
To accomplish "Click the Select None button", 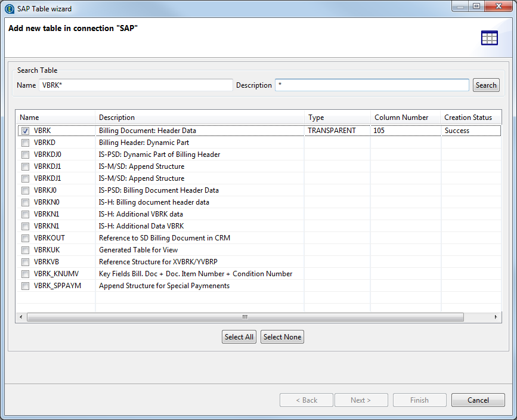I will coord(282,337).
